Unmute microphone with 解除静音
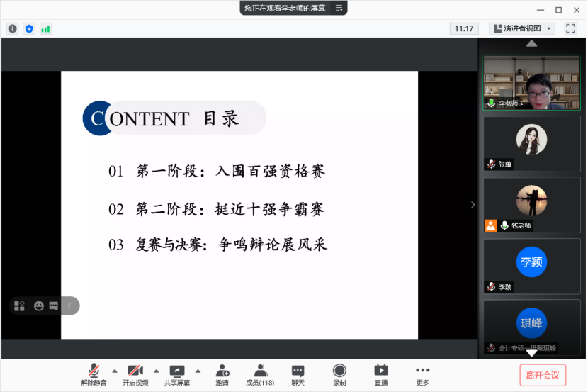 tap(94, 374)
